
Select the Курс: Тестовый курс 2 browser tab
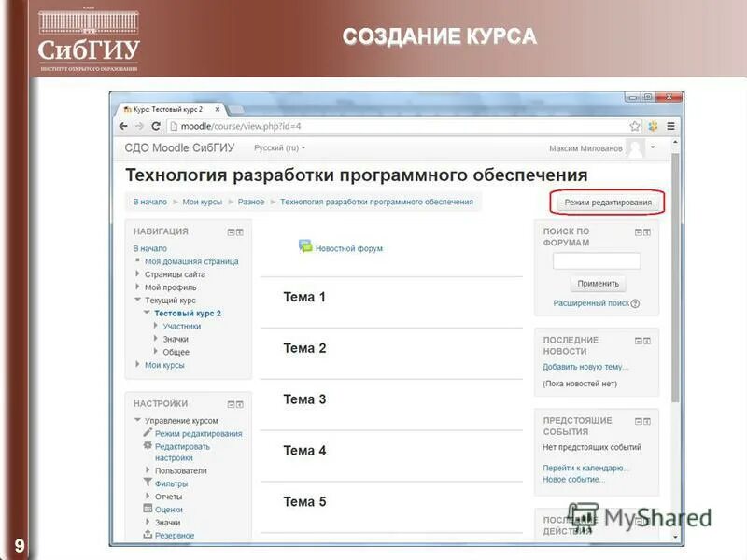coord(167,109)
